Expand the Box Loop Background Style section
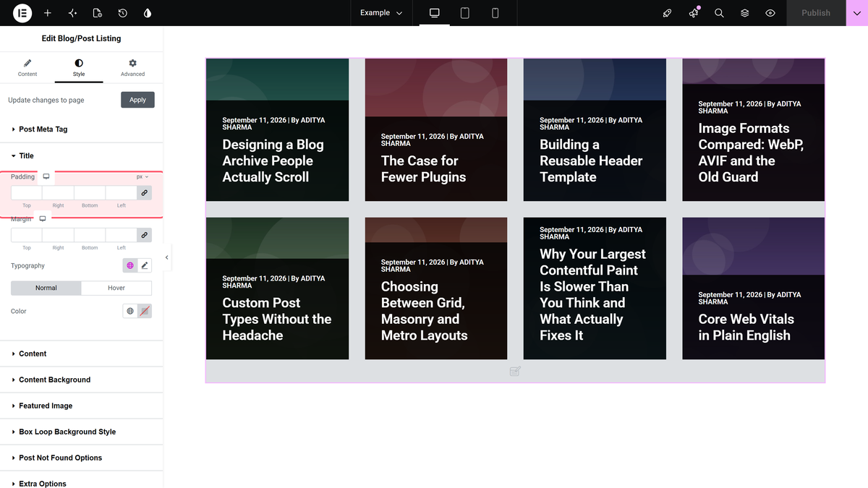Screen dimensions: 868x488 coord(82,432)
